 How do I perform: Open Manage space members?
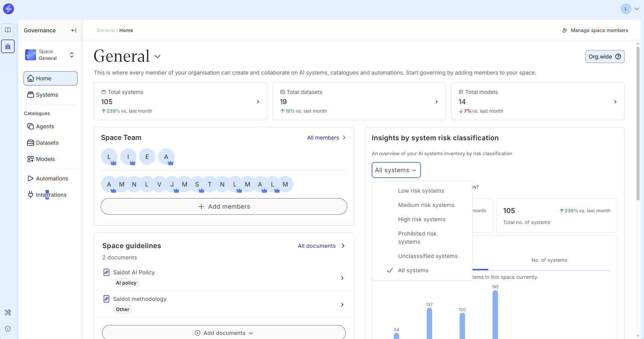(x=595, y=30)
